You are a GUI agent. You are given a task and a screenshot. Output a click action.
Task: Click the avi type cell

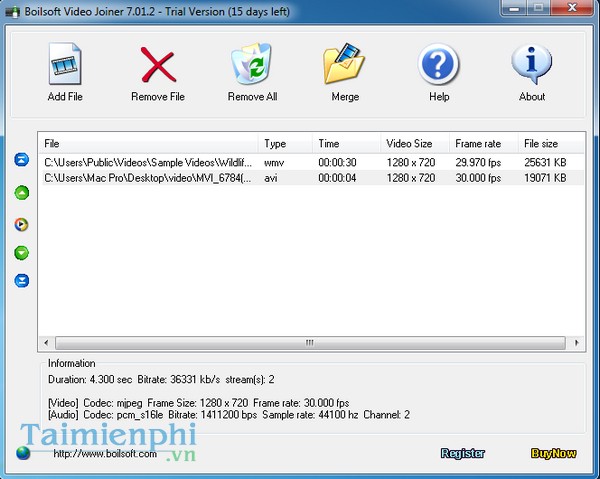[271, 178]
